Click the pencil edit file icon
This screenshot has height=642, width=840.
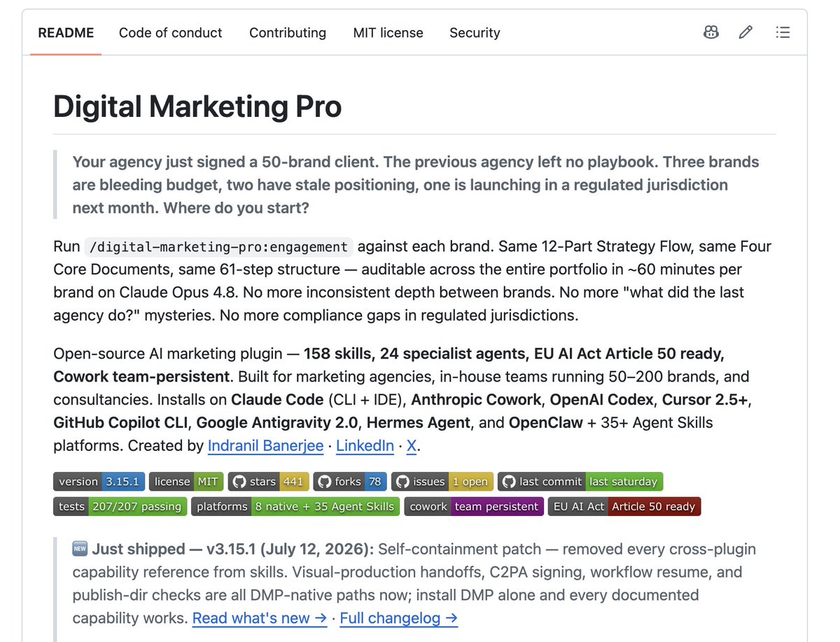tap(746, 32)
